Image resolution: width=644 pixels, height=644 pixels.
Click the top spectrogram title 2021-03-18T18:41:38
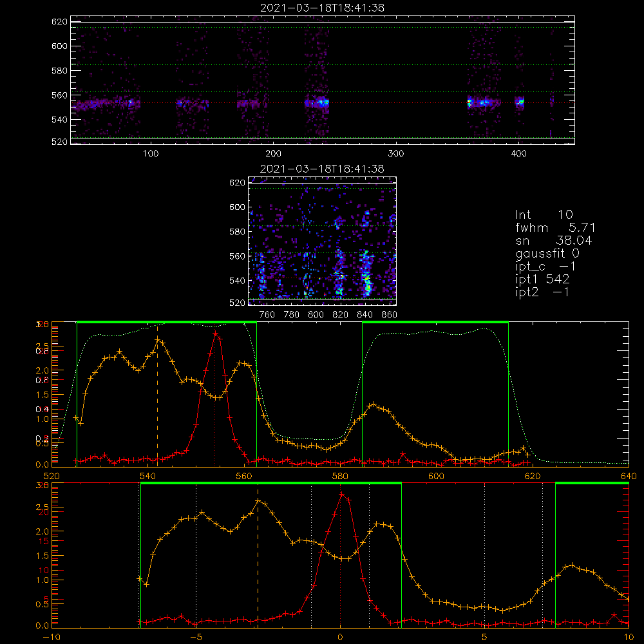point(323,8)
